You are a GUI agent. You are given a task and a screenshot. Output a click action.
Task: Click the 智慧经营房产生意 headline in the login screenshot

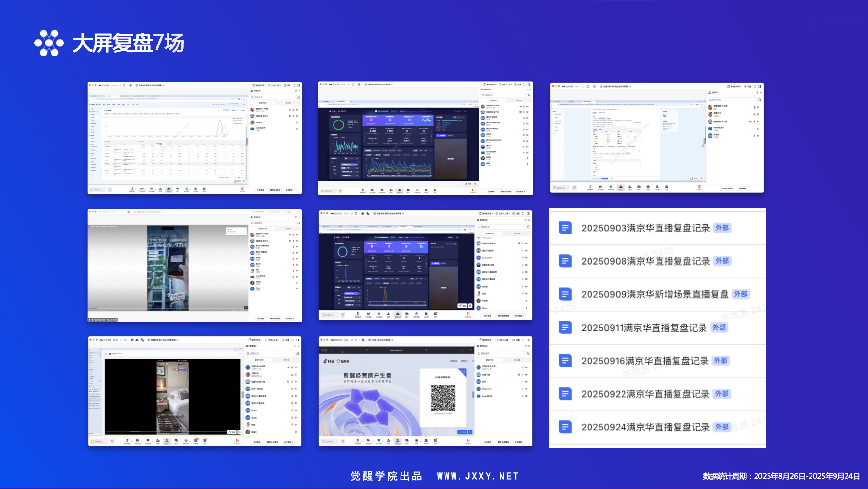click(x=367, y=376)
